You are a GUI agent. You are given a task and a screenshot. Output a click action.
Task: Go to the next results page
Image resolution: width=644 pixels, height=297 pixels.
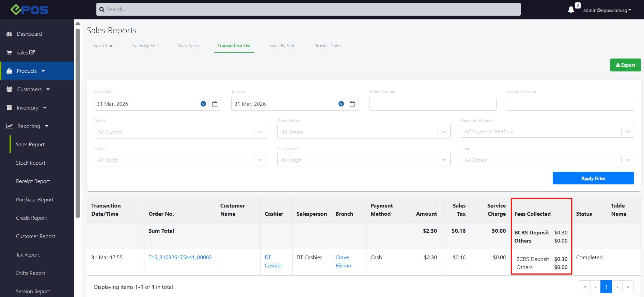(617, 287)
